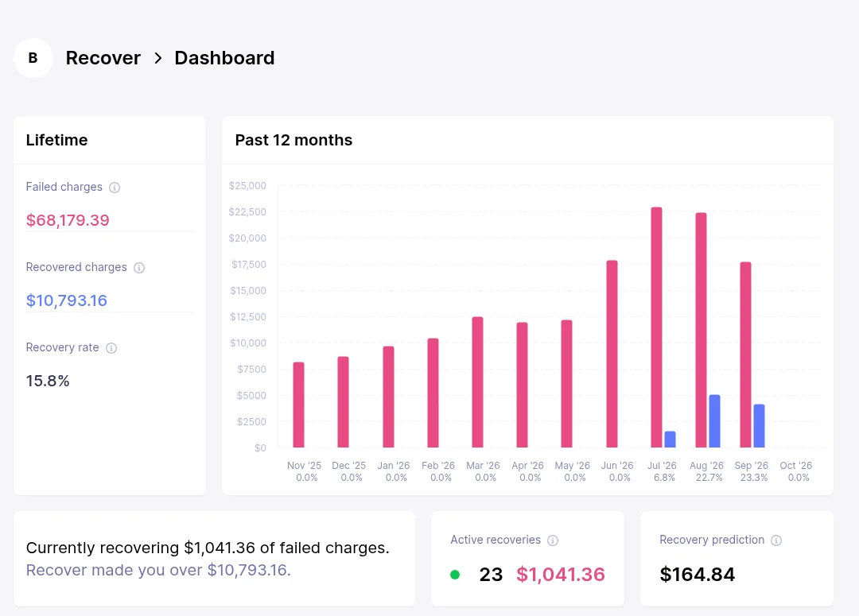Viewport: 859px width, 616px height.
Task: Click the Sep '26 blue recovered bar
Action: 759,426
